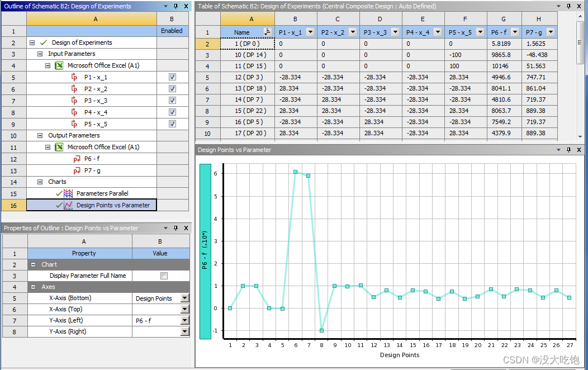Pin the Outline of Schematic B2 panel

click(x=176, y=6)
